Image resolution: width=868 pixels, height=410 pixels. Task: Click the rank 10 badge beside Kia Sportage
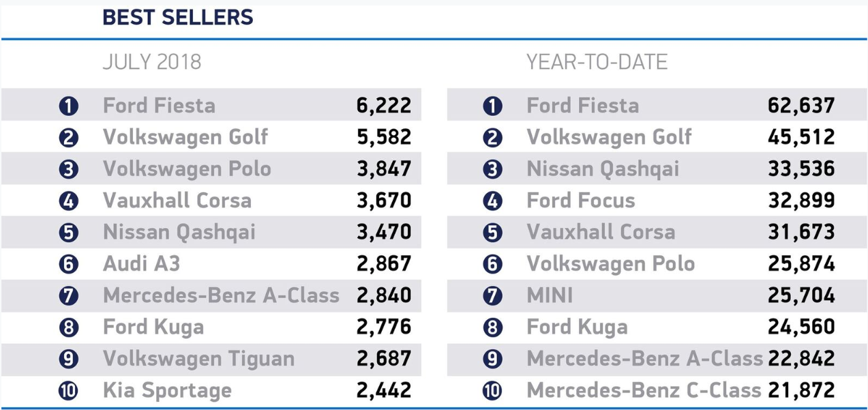(69, 391)
